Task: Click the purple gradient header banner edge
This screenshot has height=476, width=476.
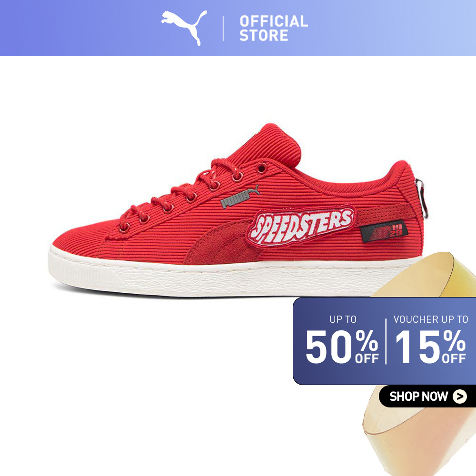Action: pos(238,28)
